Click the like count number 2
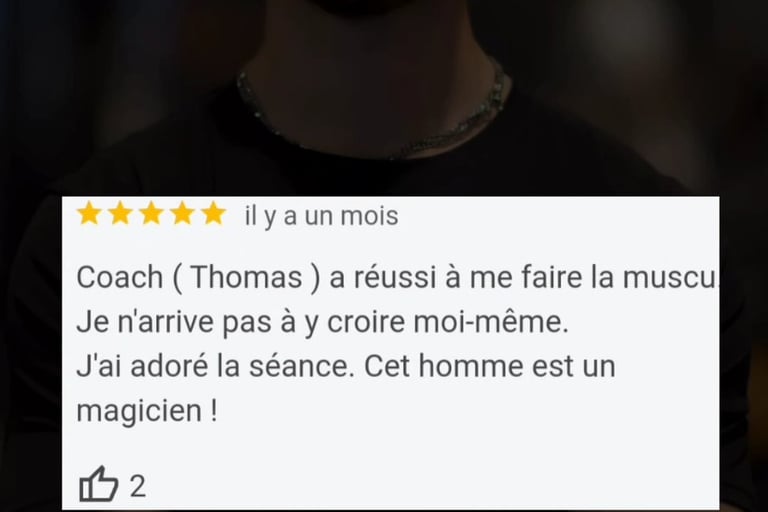768x512 pixels. point(138,487)
